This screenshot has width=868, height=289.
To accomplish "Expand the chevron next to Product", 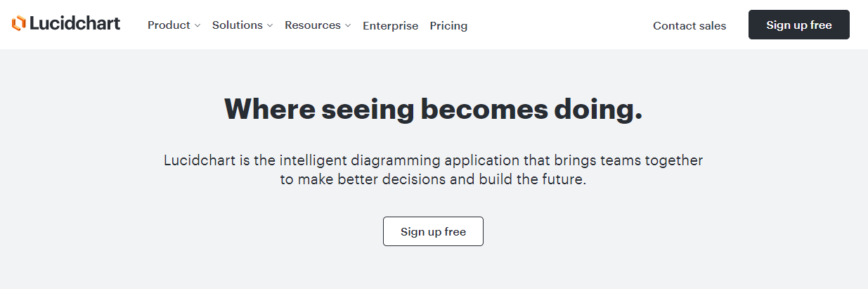I will pos(197,25).
